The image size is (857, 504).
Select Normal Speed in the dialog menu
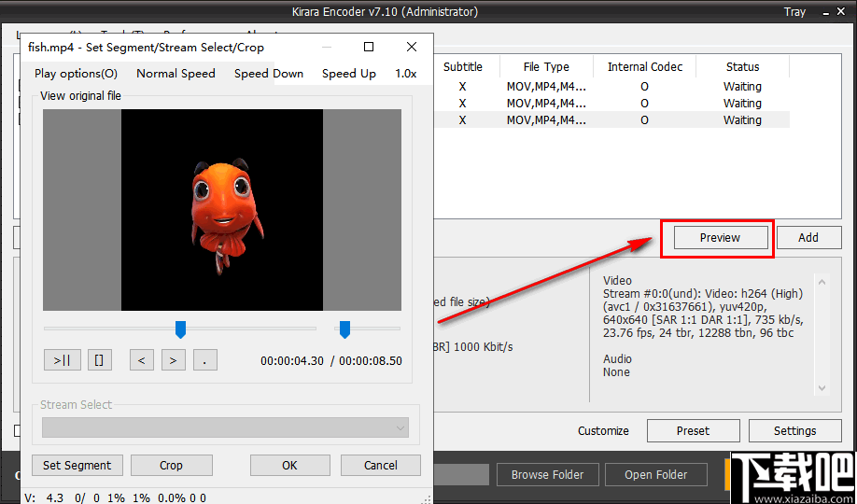(x=176, y=73)
